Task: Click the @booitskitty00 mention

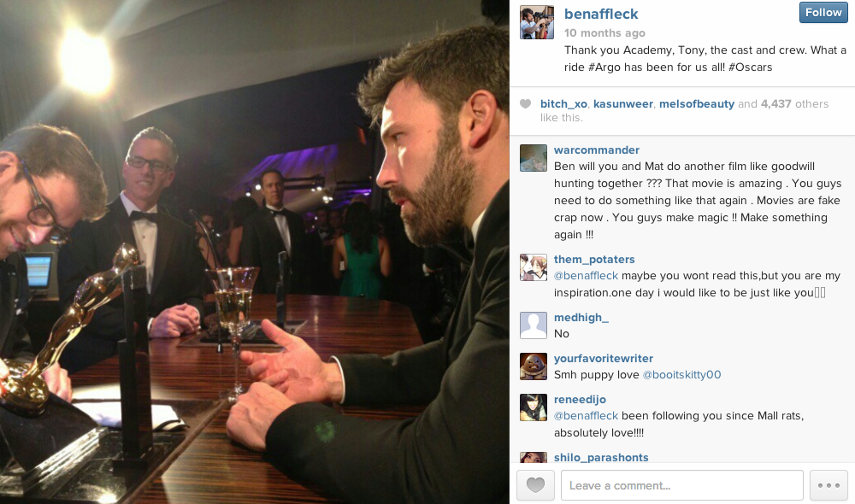Action: 681,374
